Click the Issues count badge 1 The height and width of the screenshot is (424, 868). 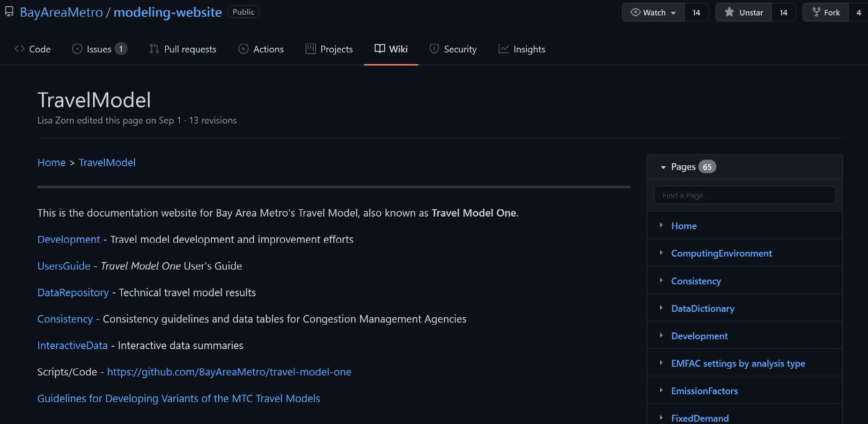click(x=121, y=49)
